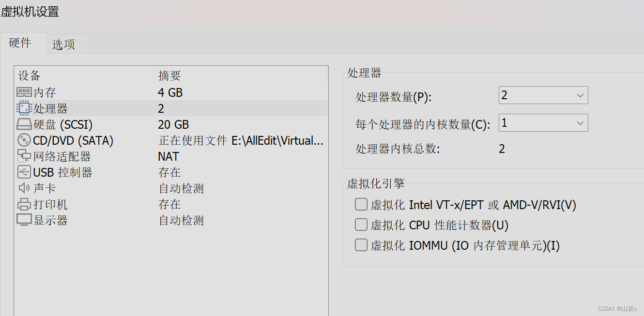The width and height of the screenshot is (644, 316).
Task: Open the 每个处理器的内核数量 dropdown
Action: click(580, 122)
